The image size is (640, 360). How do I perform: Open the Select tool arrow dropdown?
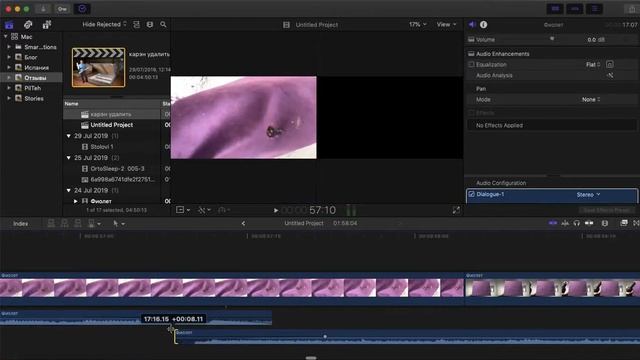click(119, 223)
